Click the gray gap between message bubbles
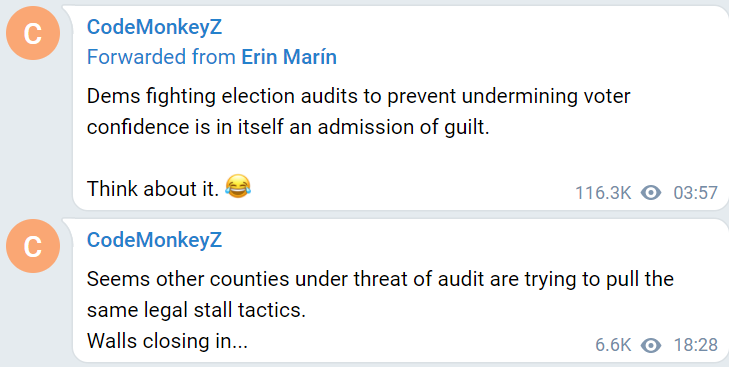729x367 pixels. click(x=400, y=214)
